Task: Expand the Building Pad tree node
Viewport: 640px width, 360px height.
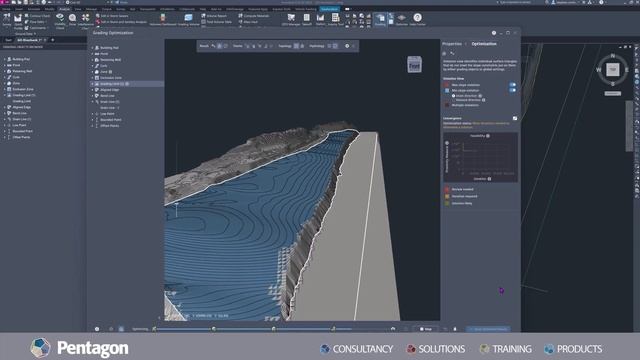Action: point(92,48)
